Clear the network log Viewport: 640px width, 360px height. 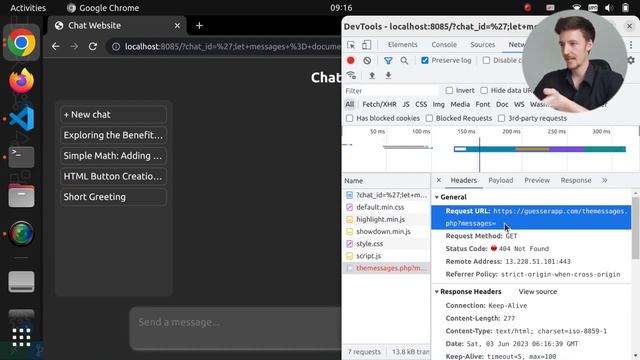click(367, 60)
